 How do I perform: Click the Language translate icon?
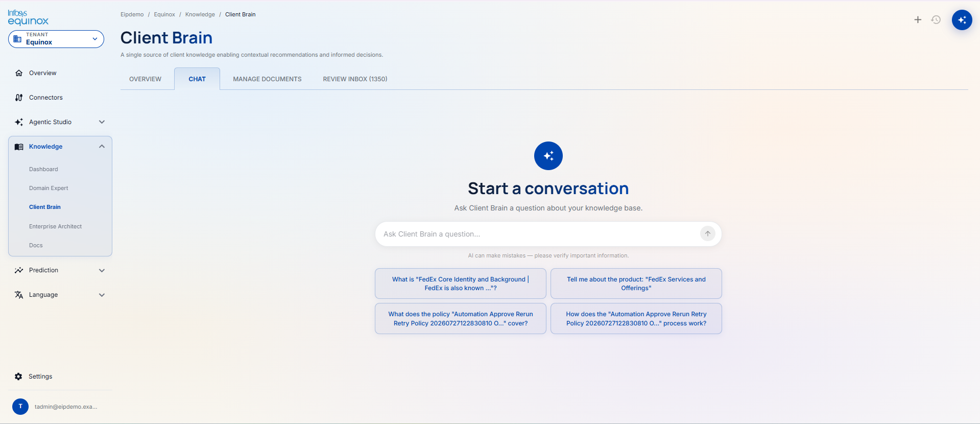coord(19,295)
